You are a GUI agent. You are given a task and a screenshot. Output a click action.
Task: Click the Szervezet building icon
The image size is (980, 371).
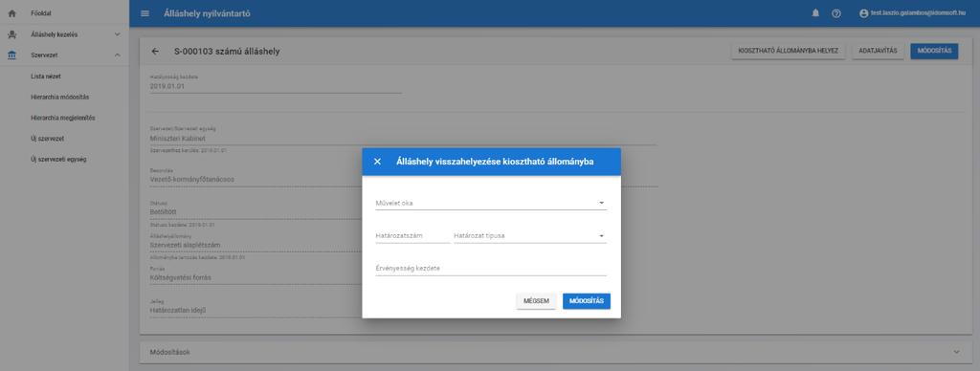[x=11, y=55]
